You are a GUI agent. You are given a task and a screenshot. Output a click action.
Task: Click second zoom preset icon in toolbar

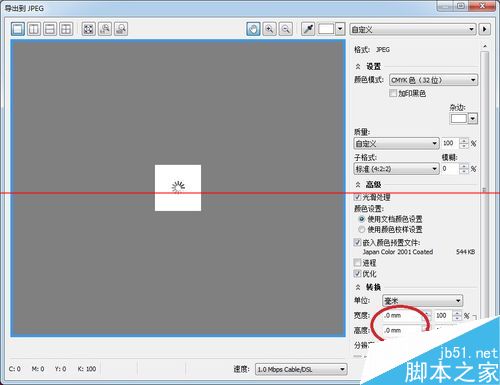click(105, 29)
